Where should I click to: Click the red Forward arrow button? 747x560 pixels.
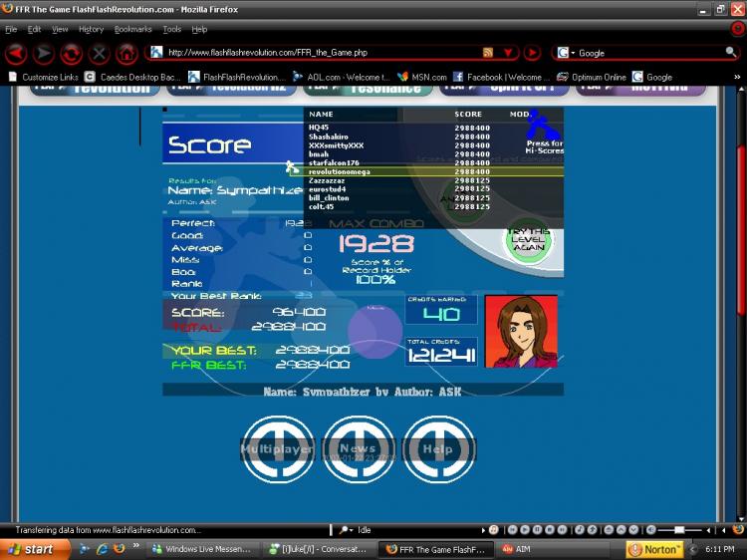click(x=44, y=53)
